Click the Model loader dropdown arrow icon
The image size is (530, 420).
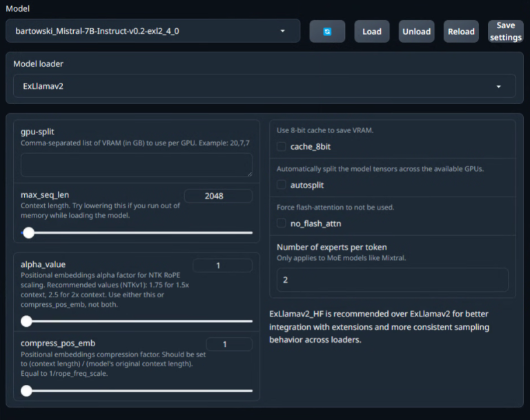pos(498,86)
